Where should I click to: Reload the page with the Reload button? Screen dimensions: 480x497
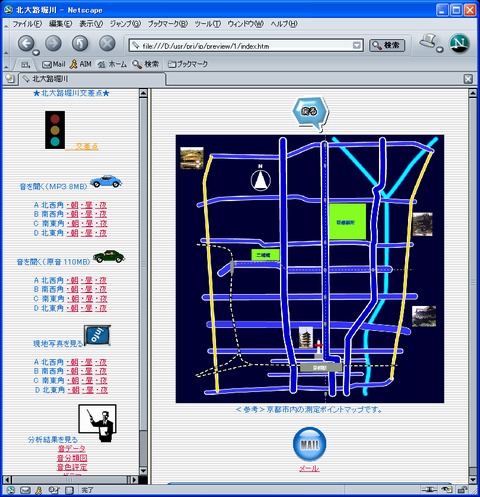click(x=80, y=43)
